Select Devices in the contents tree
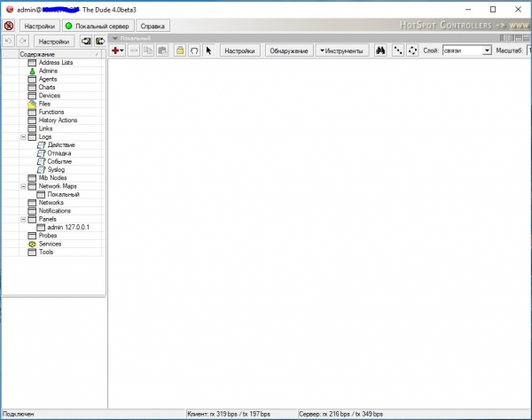 [x=50, y=96]
